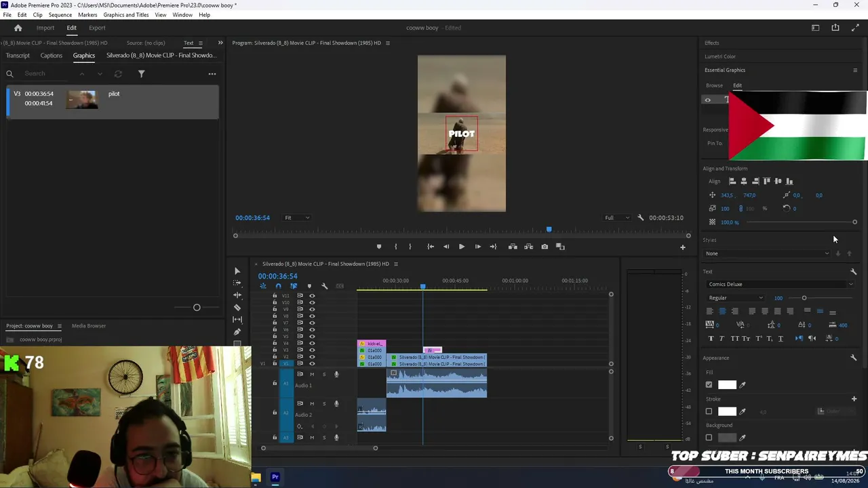Switch to the Transcript tab
The height and width of the screenshot is (488, 868).
18,56
